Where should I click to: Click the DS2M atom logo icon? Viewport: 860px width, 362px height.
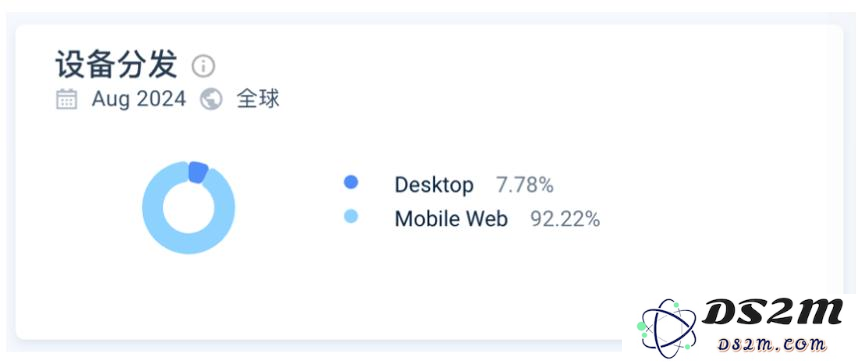pyautogui.click(x=667, y=328)
